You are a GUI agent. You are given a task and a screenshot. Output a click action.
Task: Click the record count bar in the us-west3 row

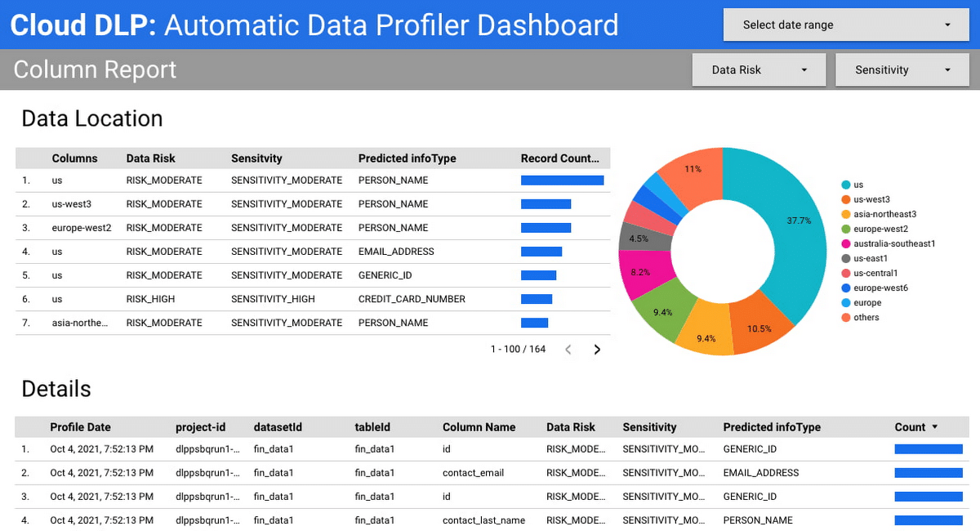(546, 204)
